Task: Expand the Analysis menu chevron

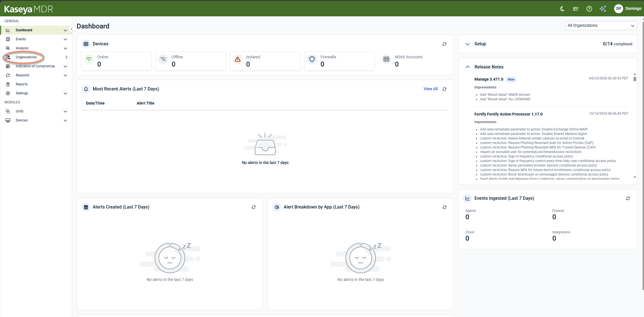Action: point(65,48)
